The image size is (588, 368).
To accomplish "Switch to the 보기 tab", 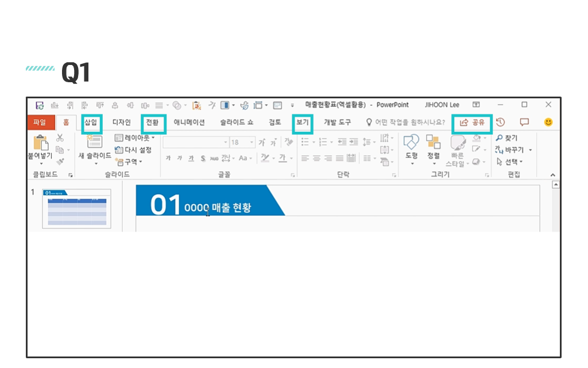I will tap(302, 122).
